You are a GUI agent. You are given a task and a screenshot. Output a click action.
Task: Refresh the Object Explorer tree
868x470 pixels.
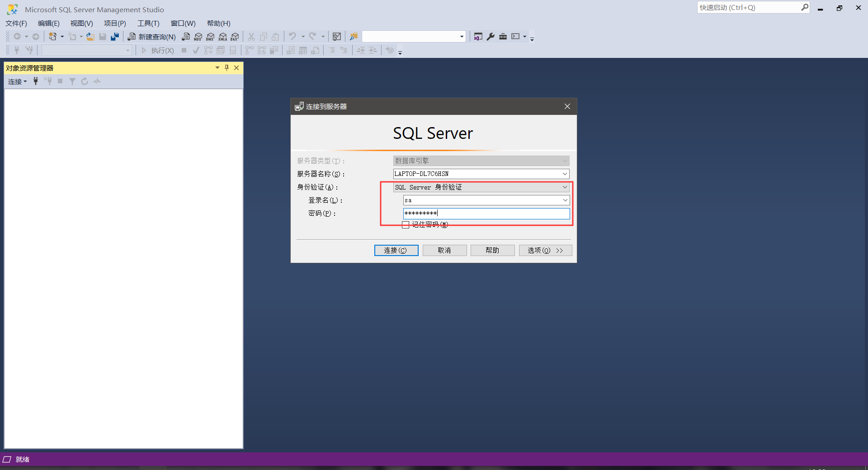tap(85, 81)
